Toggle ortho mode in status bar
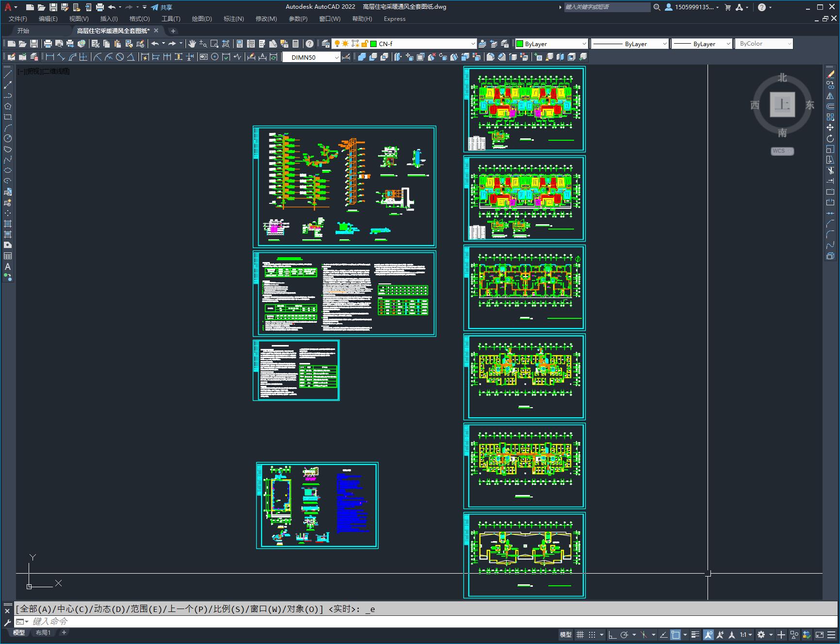This screenshot has width=840, height=644. pos(612,634)
